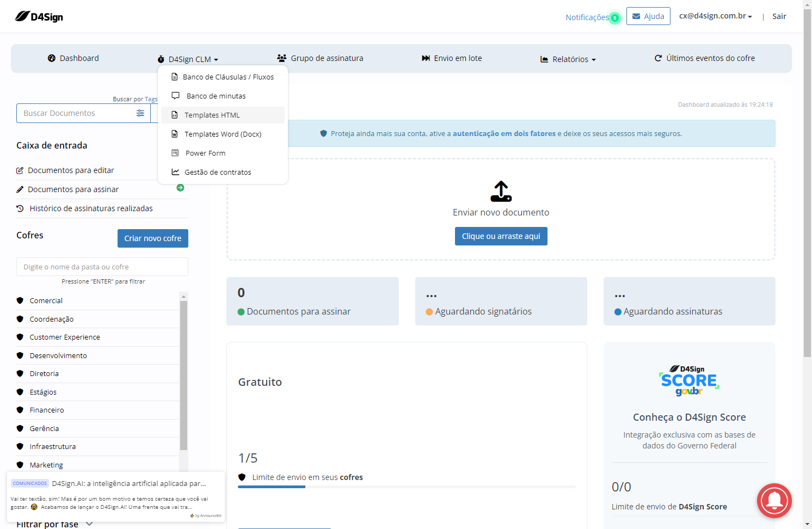
Task: Click the shield icon next to Comercial
Action: click(x=20, y=300)
